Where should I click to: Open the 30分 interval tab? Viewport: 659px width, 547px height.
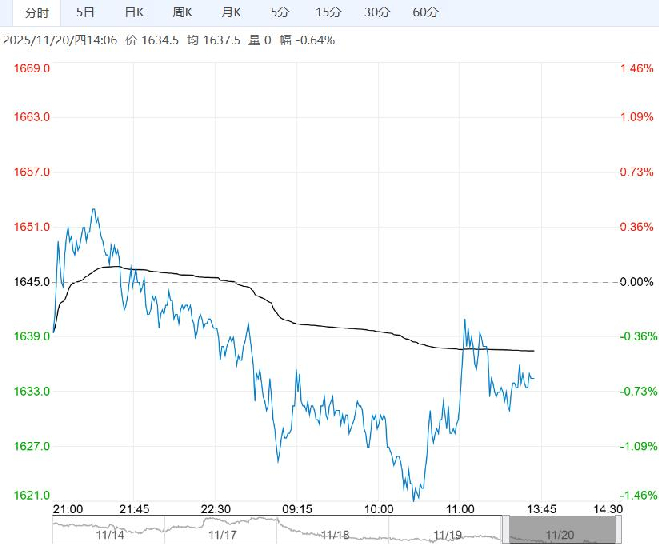[x=376, y=12]
